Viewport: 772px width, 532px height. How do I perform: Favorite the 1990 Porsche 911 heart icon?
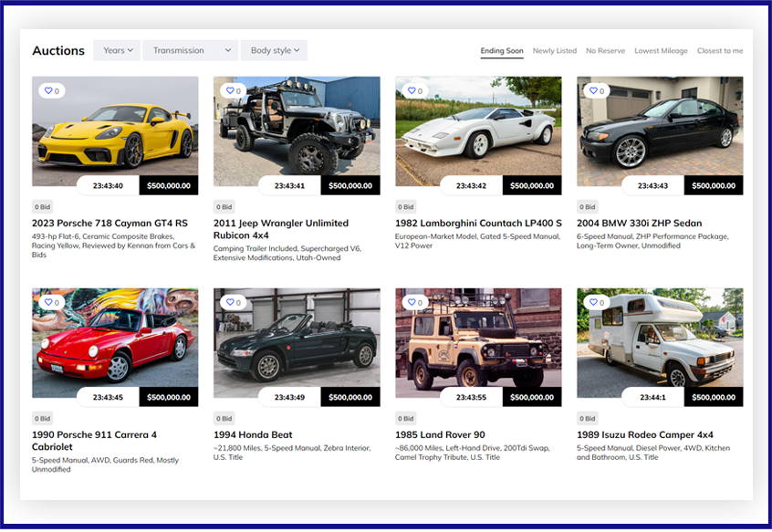(x=48, y=302)
